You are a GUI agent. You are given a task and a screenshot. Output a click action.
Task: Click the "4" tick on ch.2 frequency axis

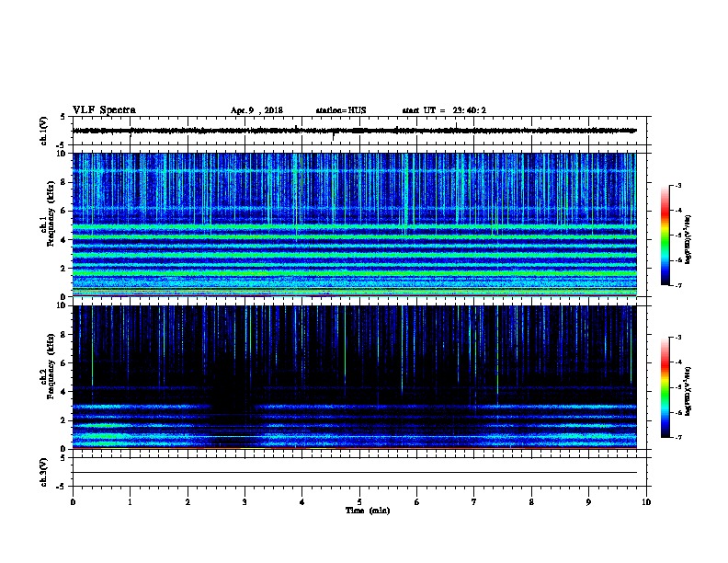[x=64, y=392]
